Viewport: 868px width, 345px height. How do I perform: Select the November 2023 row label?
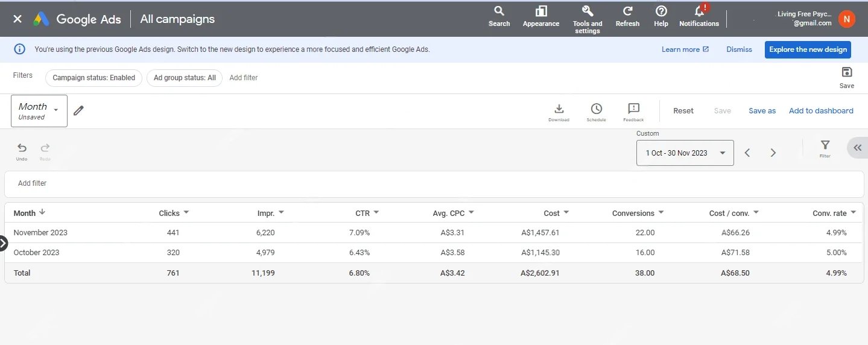40,233
